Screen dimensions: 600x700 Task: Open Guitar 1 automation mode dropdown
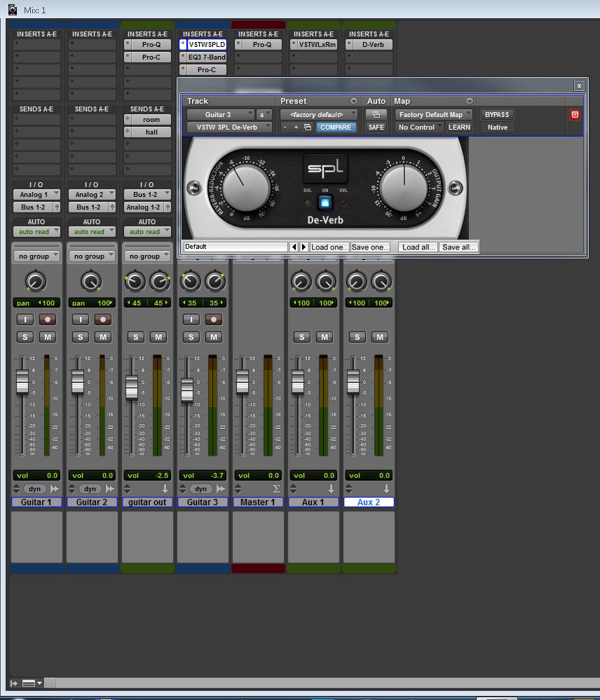36,232
